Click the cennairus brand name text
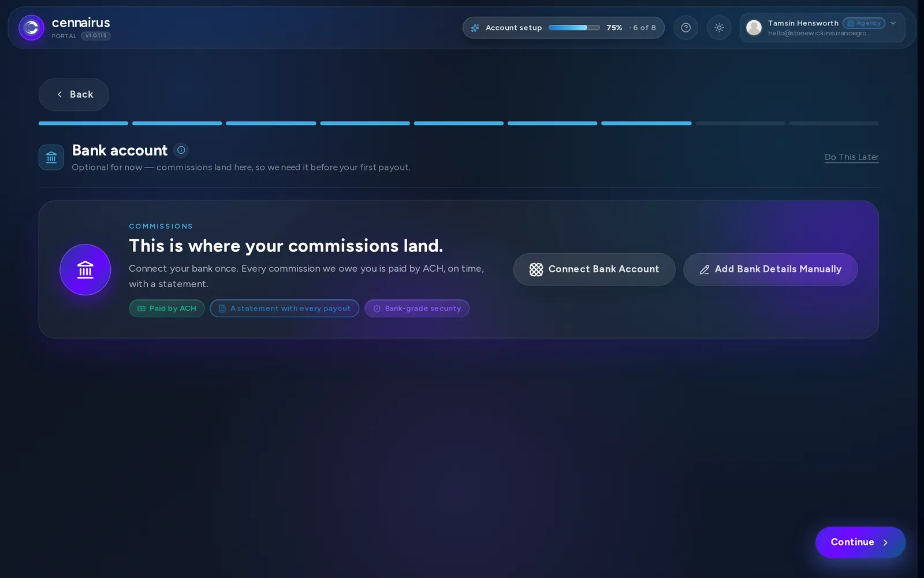Image resolution: width=924 pixels, height=578 pixels. point(81,23)
